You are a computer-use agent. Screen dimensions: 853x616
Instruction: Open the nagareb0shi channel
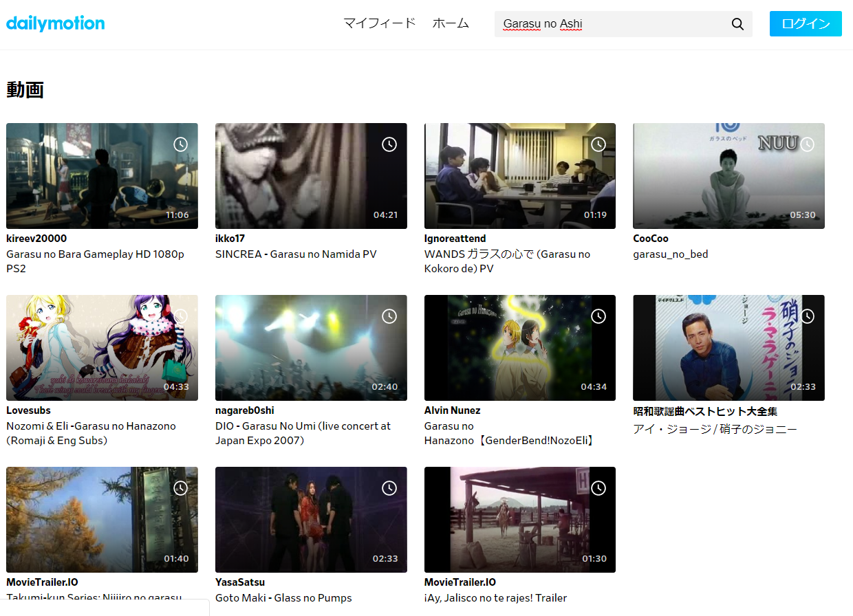pos(245,410)
